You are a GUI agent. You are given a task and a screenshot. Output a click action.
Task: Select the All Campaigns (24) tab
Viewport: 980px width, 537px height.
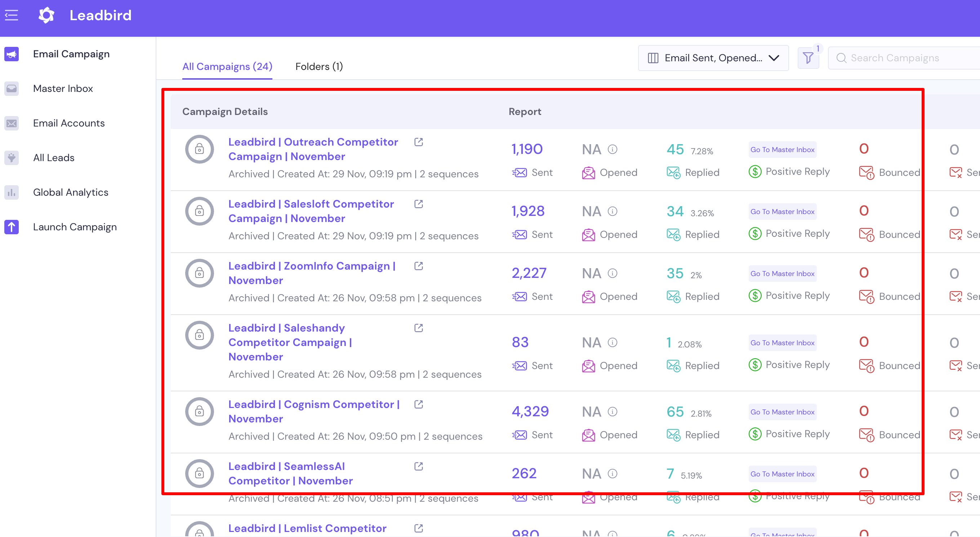[x=227, y=67]
